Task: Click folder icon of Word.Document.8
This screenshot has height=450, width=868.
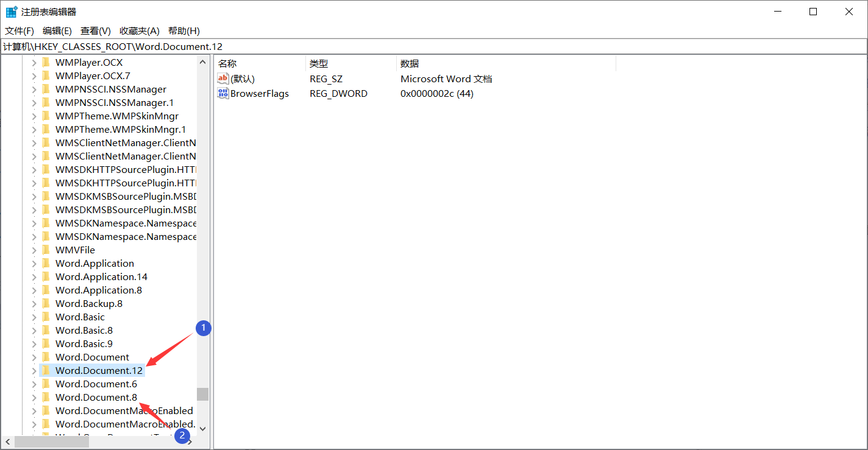Action: tap(46, 397)
